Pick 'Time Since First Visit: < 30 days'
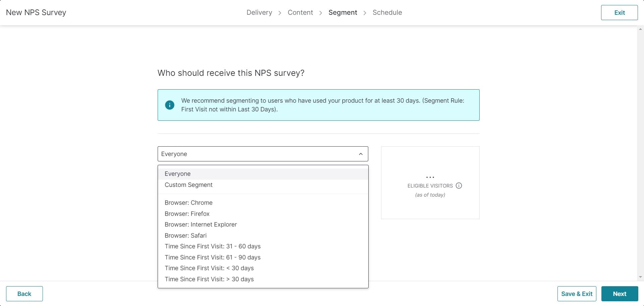The width and height of the screenshot is (644, 306). point(209,268)
